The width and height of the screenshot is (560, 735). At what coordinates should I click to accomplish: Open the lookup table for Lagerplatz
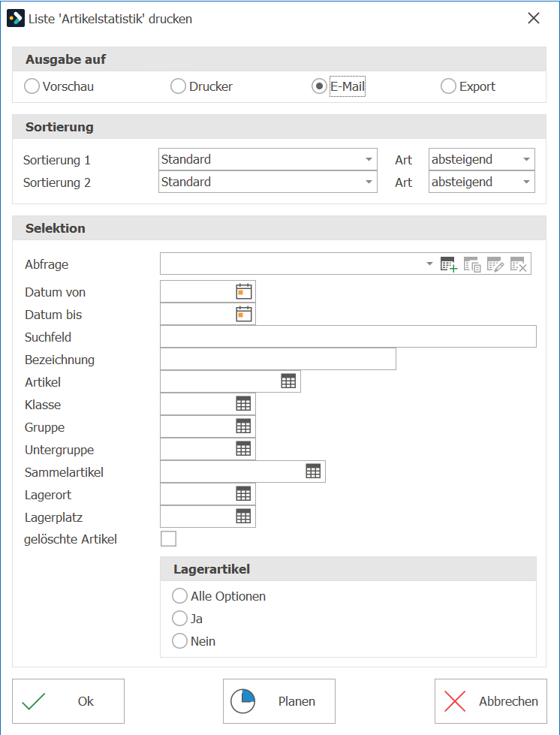pos(244,517)
